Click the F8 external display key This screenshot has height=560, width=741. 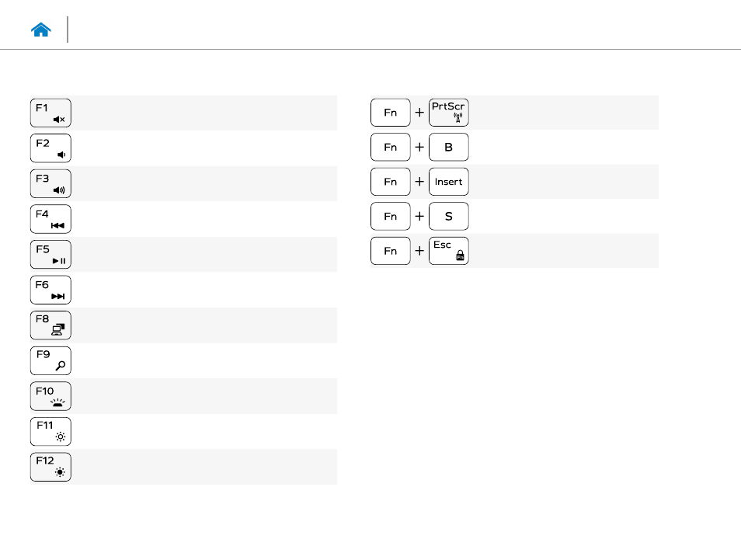coord(50,325)
